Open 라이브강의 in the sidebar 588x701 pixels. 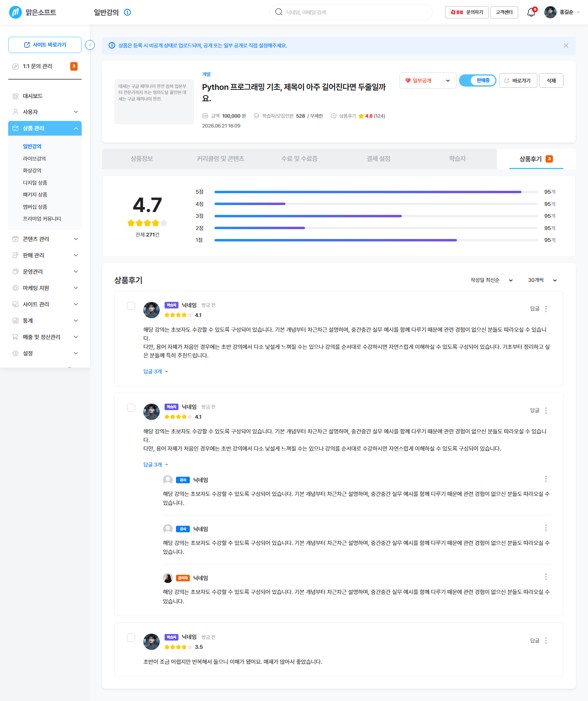34,159
